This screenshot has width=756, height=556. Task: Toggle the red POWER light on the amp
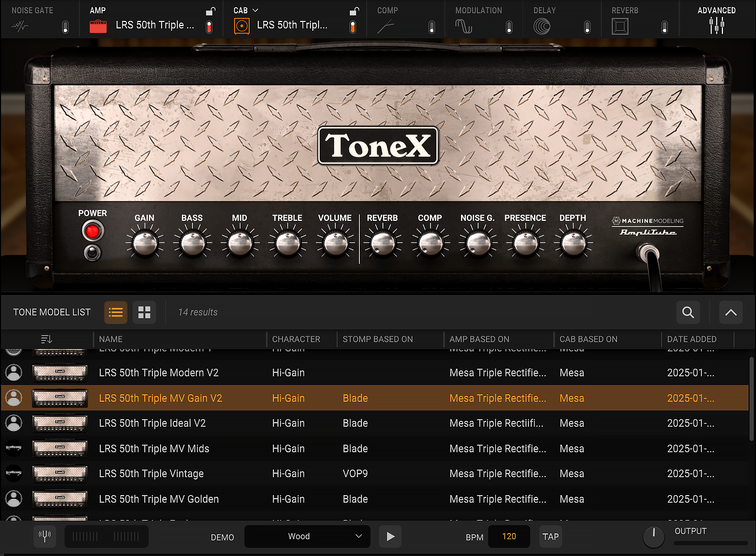point(92,231)
